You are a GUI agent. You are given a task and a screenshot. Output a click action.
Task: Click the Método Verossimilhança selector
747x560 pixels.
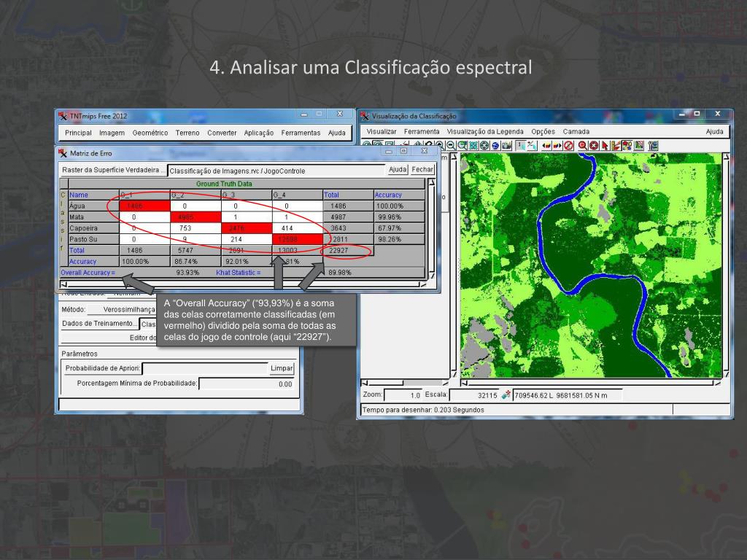click(x=122, y=309)
